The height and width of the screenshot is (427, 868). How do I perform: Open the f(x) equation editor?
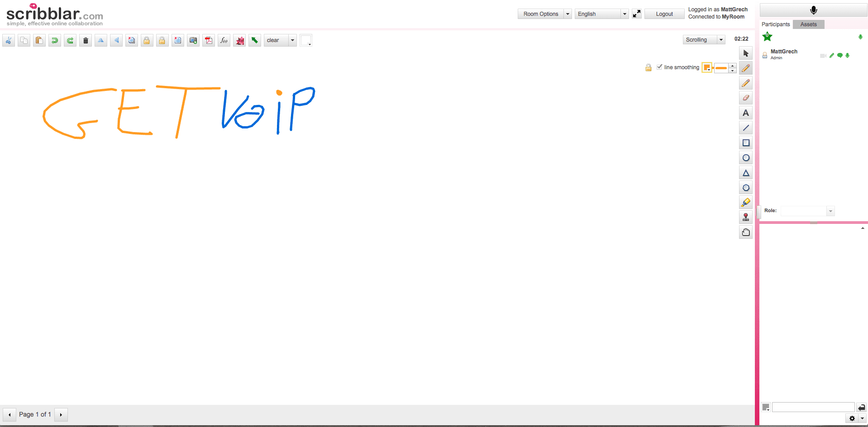click(x=224, y=41)
